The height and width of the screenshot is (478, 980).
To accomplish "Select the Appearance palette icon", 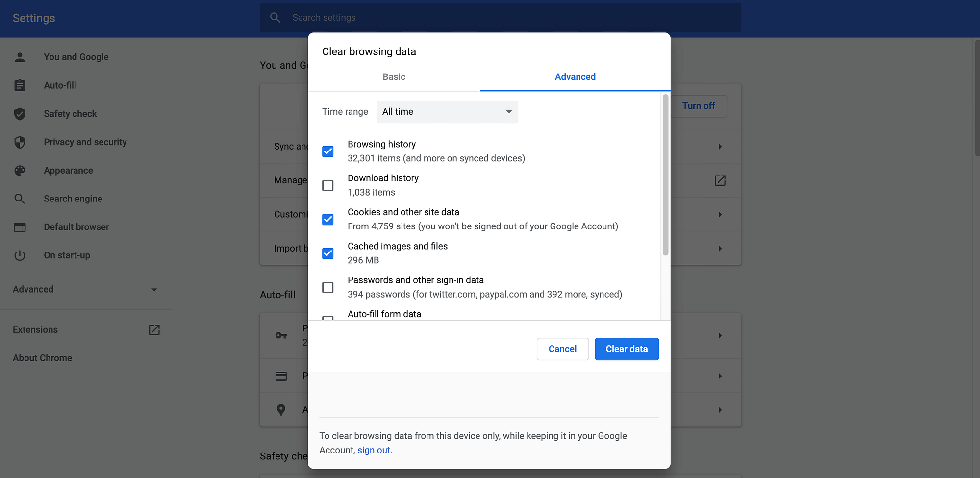I will (20, 170).
